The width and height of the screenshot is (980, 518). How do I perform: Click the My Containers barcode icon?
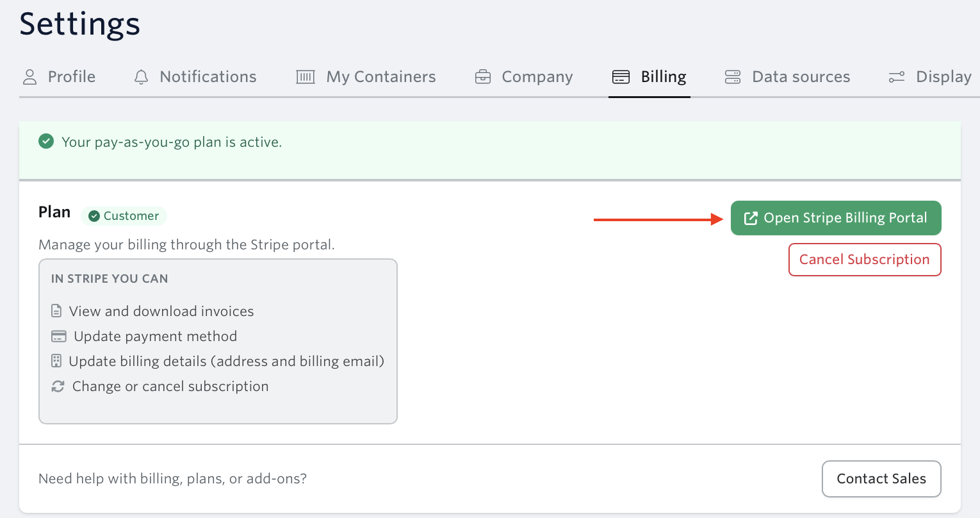[x=306, y=77]
